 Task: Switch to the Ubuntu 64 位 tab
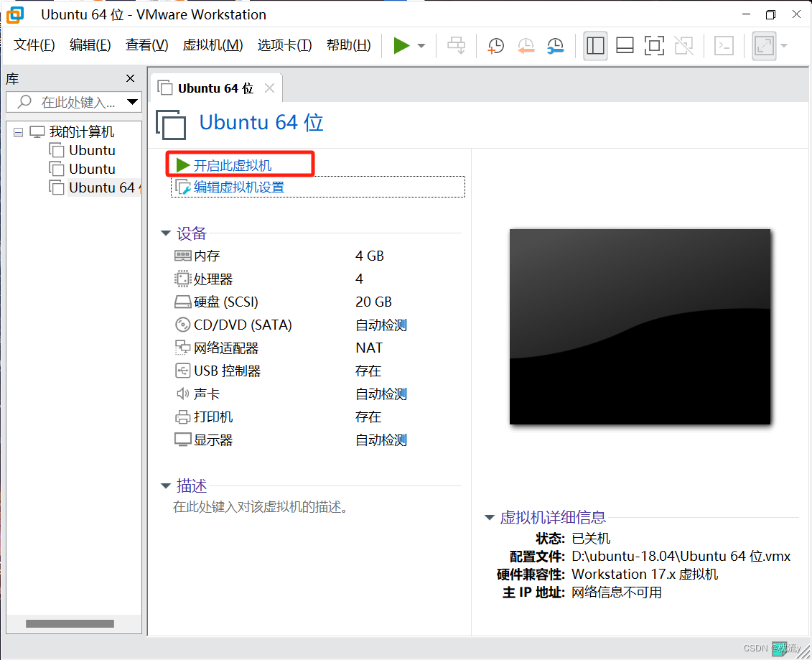[215, 88]
